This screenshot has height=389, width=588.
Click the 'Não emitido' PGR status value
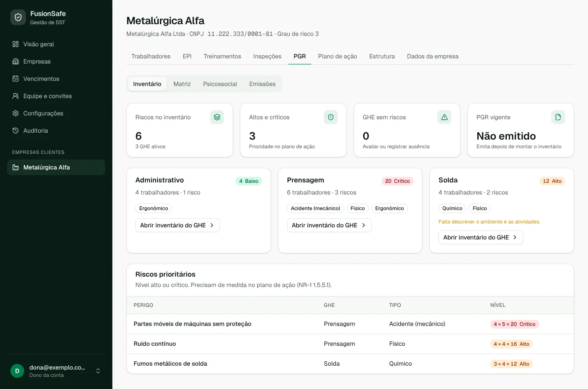(x=506, y=136)
